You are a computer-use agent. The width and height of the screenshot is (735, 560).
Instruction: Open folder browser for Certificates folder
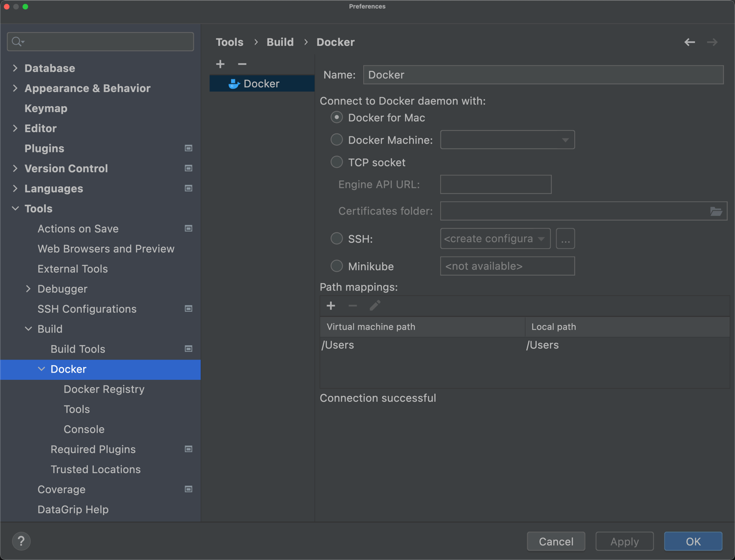[x=716, y=211]
